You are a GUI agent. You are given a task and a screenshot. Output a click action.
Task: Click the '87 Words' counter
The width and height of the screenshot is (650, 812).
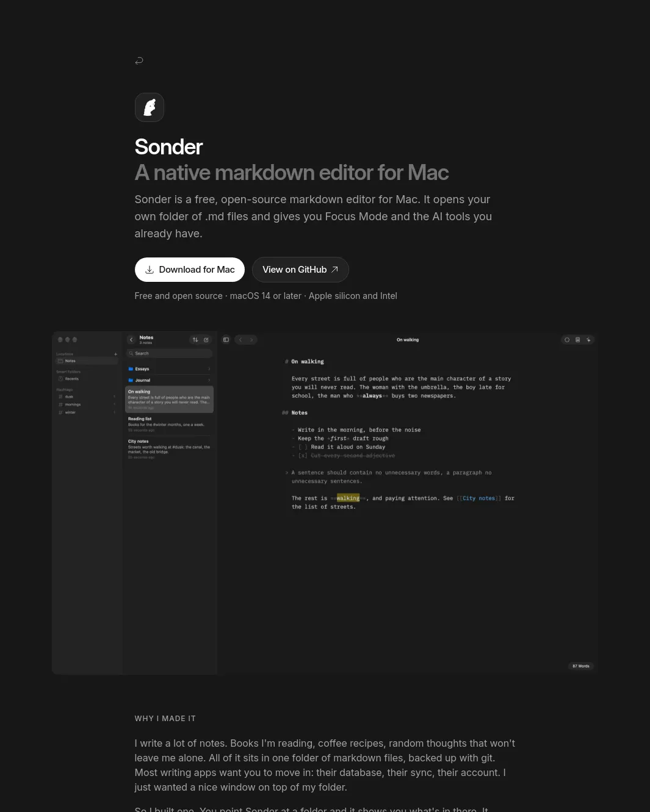(x=581, y=666)
